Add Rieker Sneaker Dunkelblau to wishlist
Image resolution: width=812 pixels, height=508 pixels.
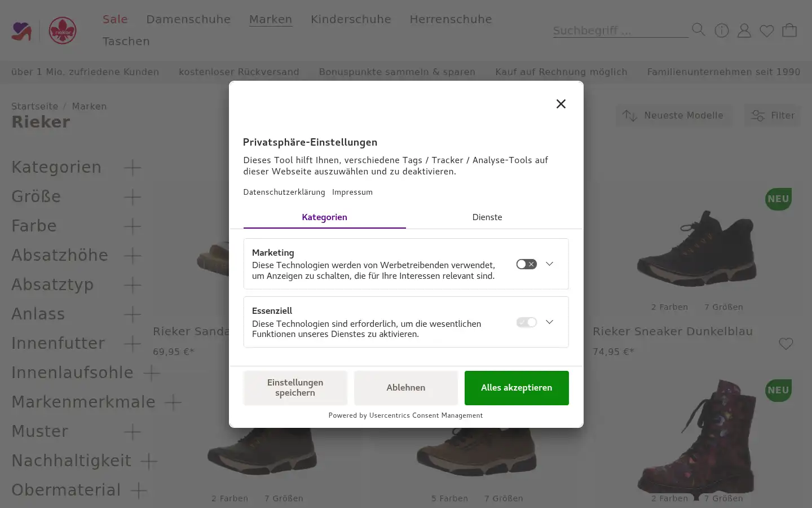pyautogui.click(x=785, y=344)
